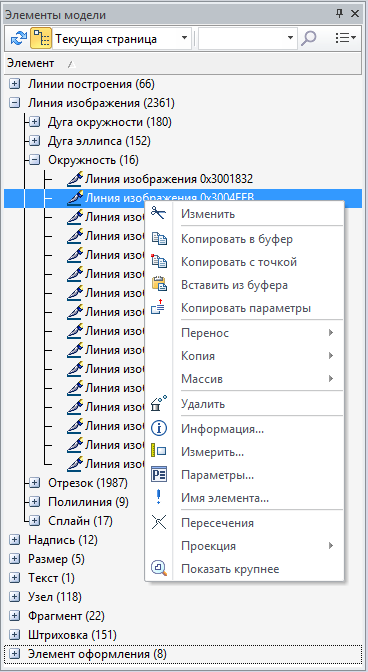
Task: Click pen icon of highlighted row 0x3004FFB
Action: (x=75, y=198)
